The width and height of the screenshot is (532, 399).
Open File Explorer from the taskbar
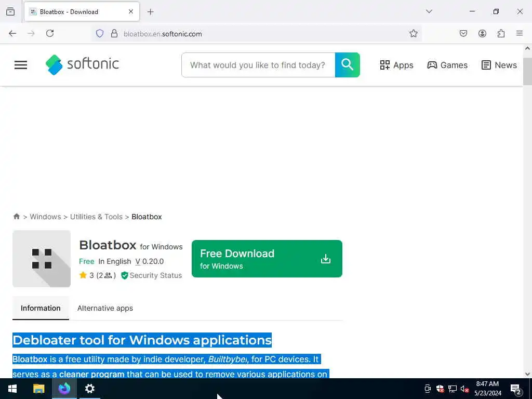pyautogui.click(x=38, y=389)
